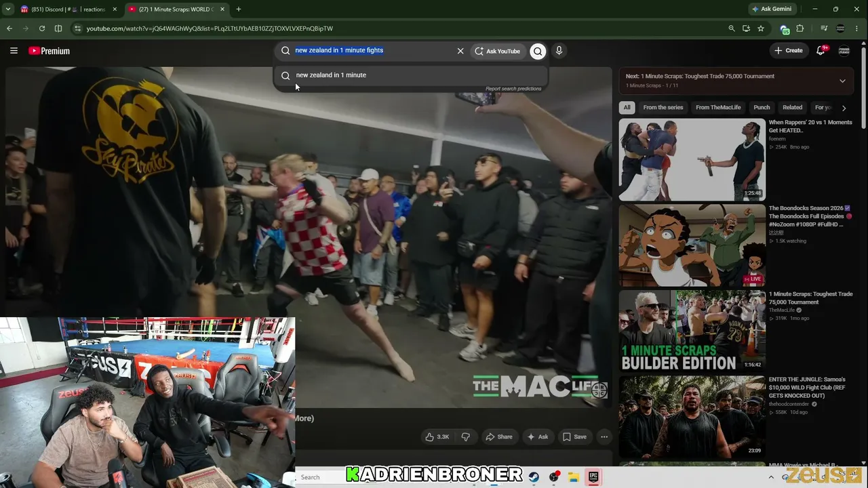
Task: Open the US-badged extension icon
Action: pyautogui.click(x=785, y=28)
